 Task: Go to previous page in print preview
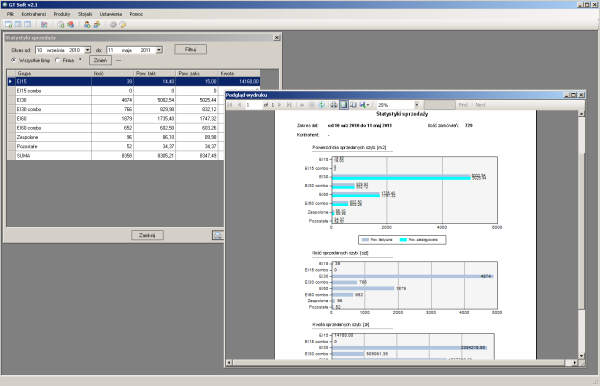click(x=239, y=105)
